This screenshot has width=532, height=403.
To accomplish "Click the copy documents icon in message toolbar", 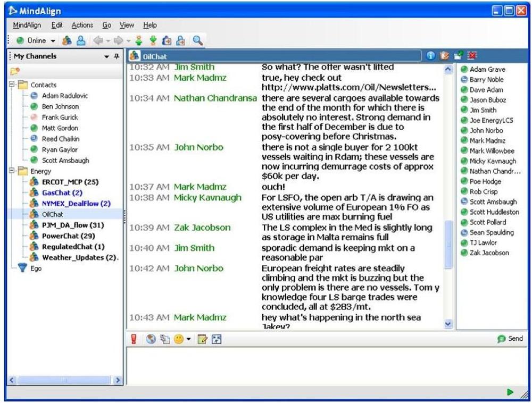I will tap(165, 339).
